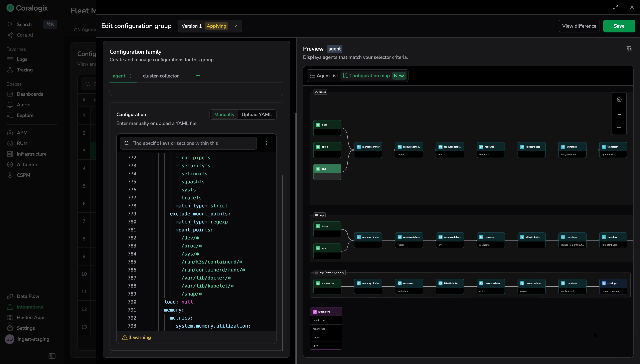This screenshot has height=364, width=640.
Task: Open the agent tab three-dot menu
Action: coord(130,76)
